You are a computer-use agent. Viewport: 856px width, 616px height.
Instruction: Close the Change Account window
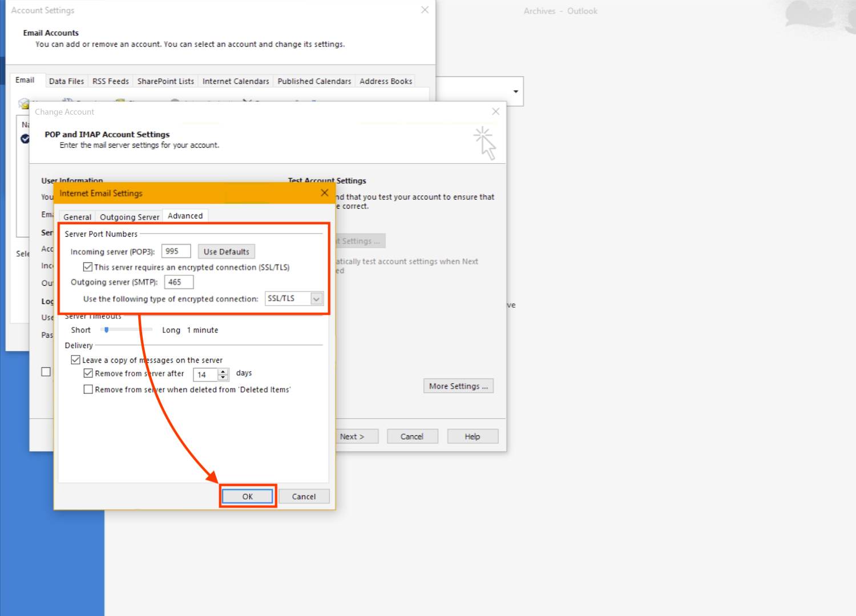495,112
